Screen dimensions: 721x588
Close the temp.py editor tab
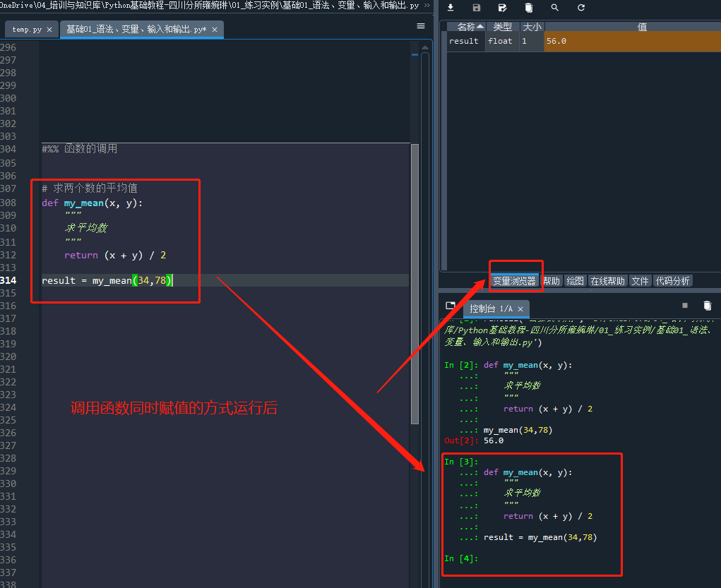[49, 30]
